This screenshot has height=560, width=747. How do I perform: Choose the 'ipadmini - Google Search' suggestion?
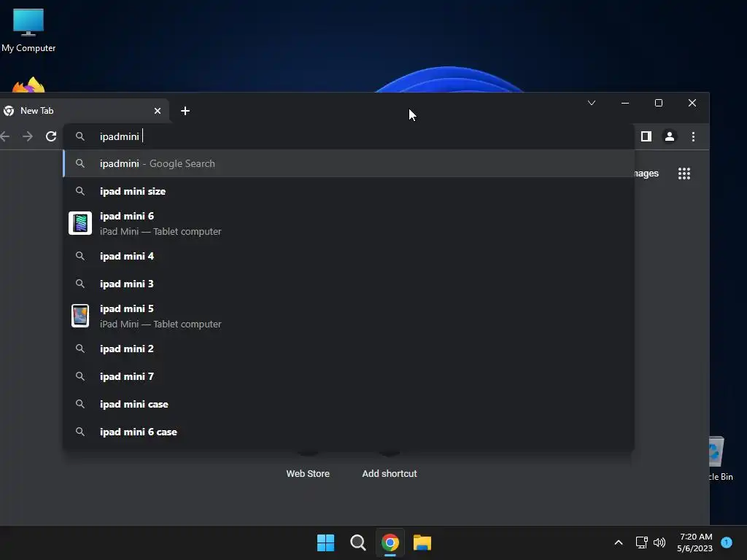(x=348, y=163)
